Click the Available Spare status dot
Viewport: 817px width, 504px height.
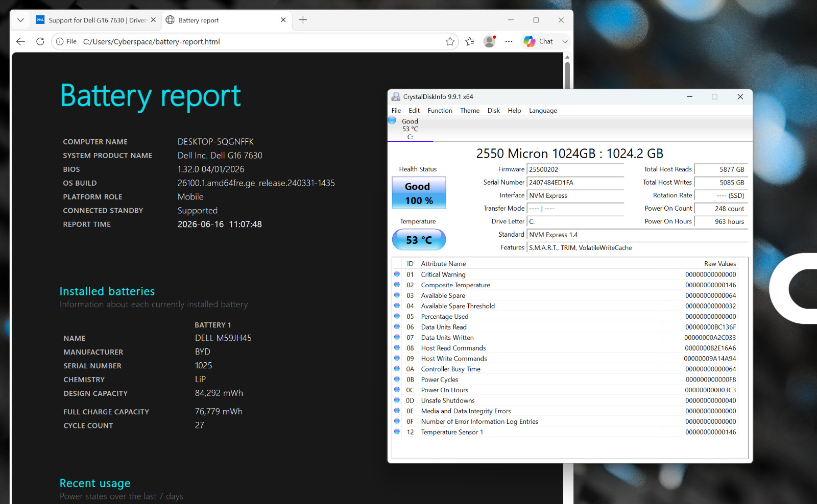(397, 295)
